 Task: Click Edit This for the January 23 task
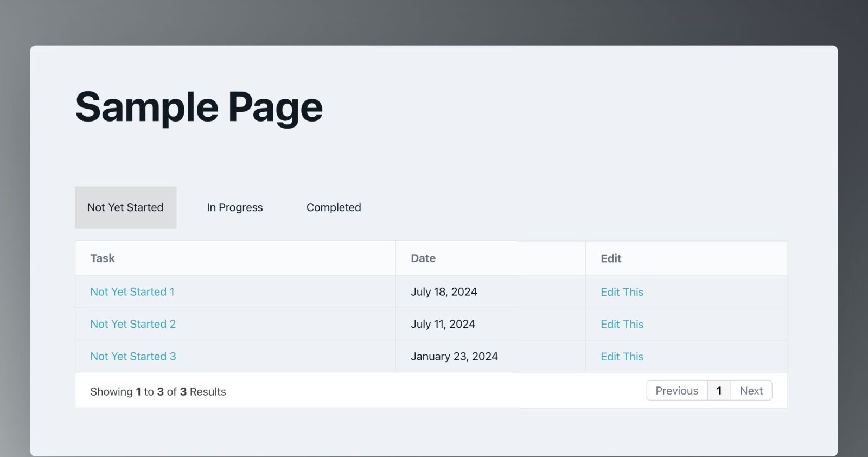622,357
